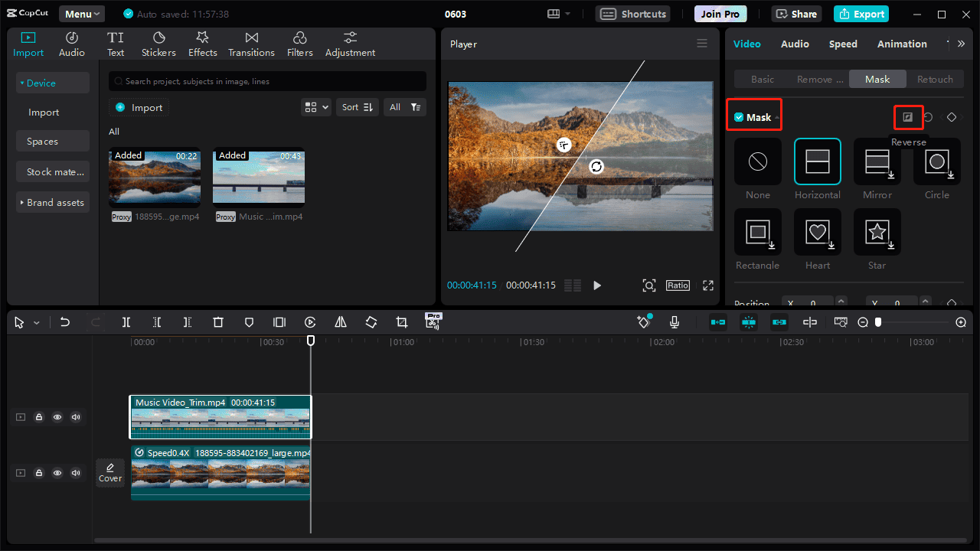Switch to the Transitions tab
Image resolution: width=980 pixels, height=551 pixels.
coord(251,44)
